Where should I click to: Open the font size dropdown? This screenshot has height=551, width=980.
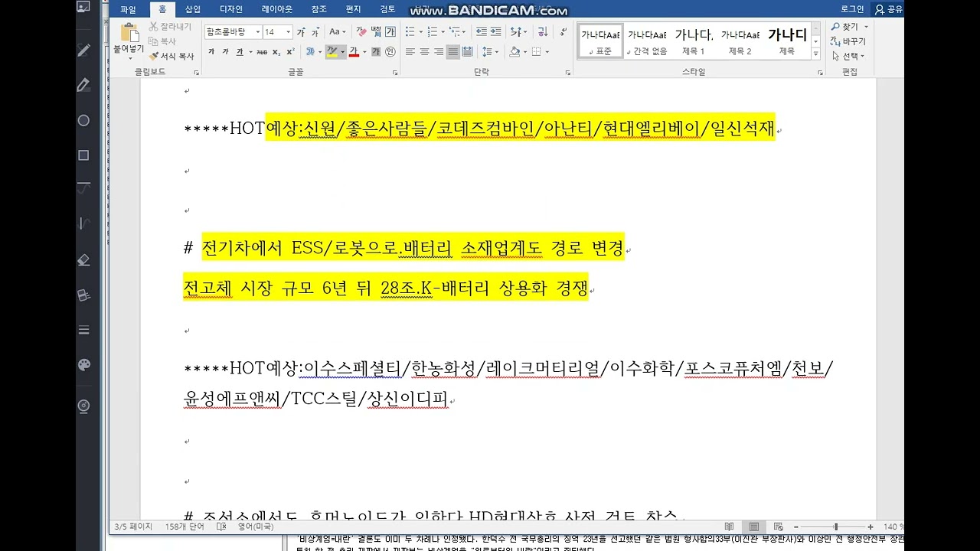point(288,32)
